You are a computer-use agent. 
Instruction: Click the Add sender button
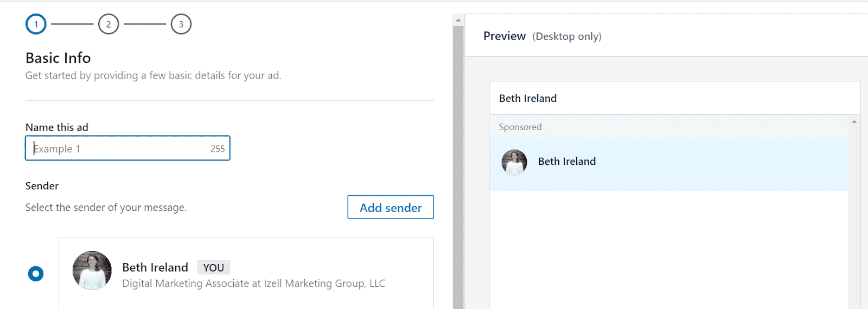(391, 207)
